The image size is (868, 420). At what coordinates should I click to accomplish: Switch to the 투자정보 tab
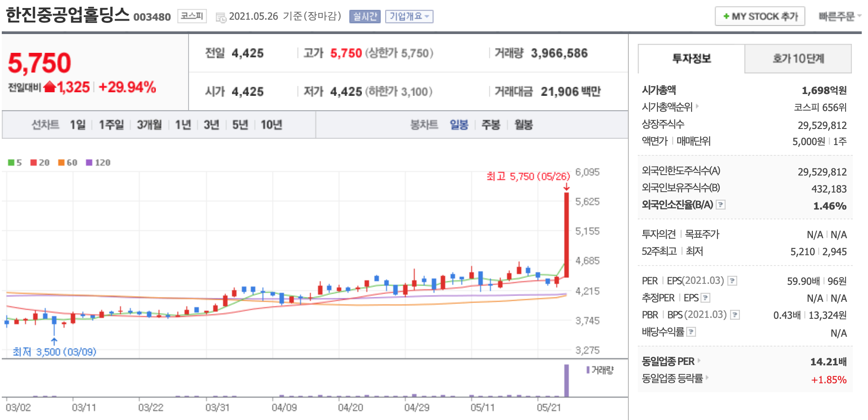pyautogui.click(x=691, y=59)
